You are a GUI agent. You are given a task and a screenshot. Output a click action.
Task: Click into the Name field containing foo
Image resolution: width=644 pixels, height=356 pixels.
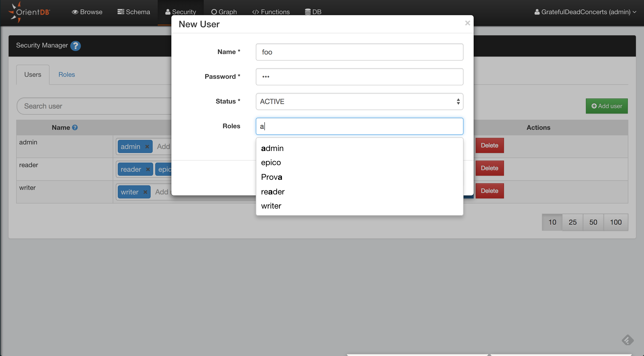359,52
